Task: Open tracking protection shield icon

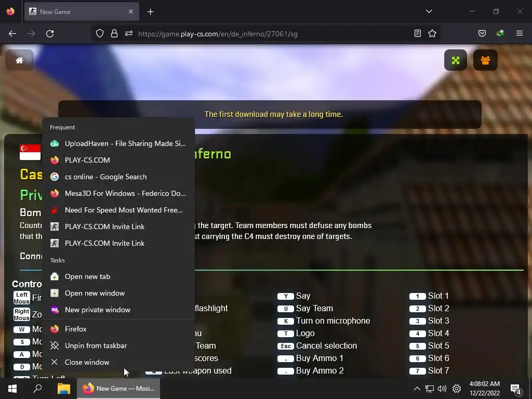Action: [99, 34]
